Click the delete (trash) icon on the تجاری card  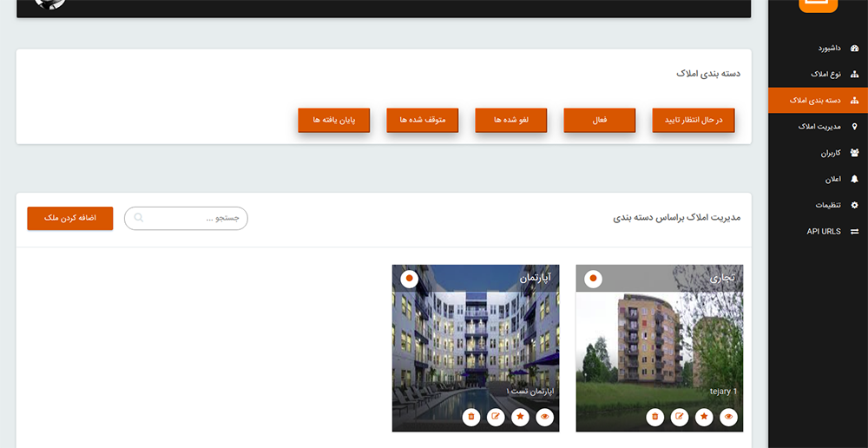[x=655, y=418]
